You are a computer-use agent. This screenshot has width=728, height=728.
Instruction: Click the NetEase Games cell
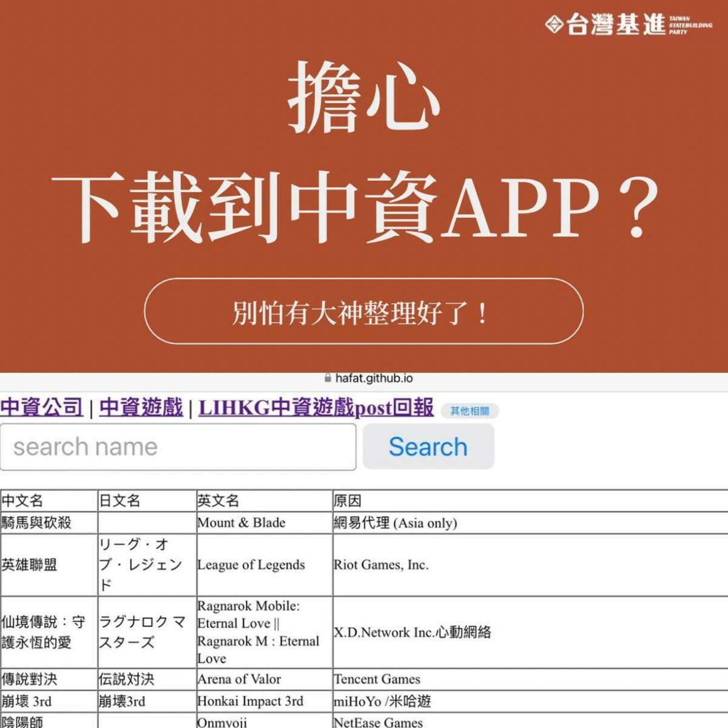coord(530,721)
